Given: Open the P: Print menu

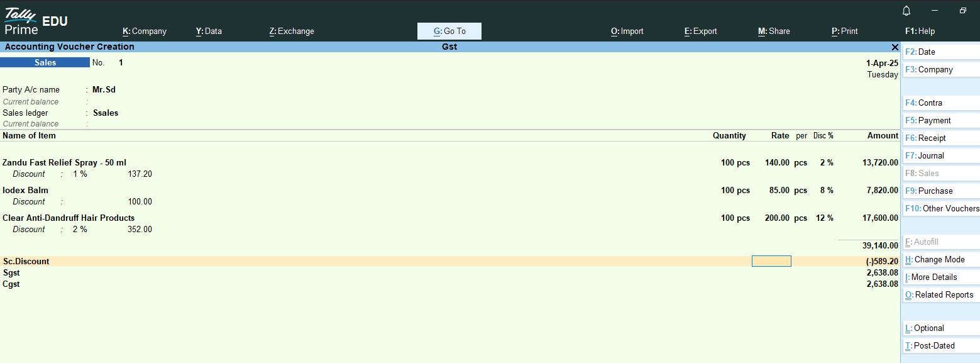Looking at the screenshot, I should pos(844,31).
